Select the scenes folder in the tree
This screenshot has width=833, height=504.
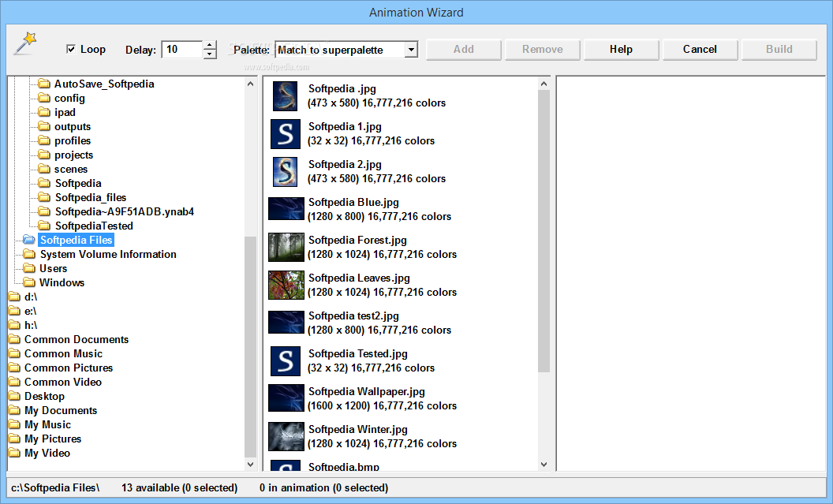pyautogui.click(x=71, y=169)
